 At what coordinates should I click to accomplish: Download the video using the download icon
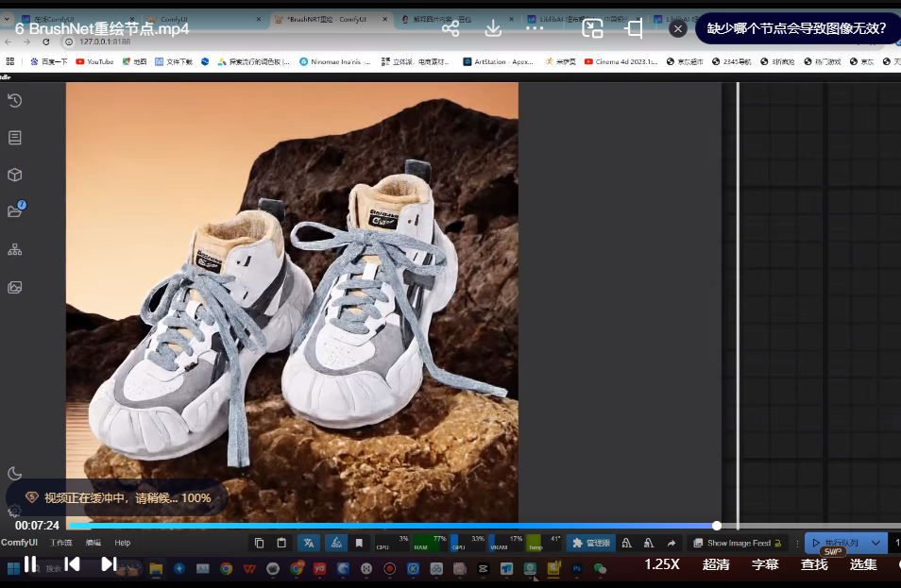point(493,28)
